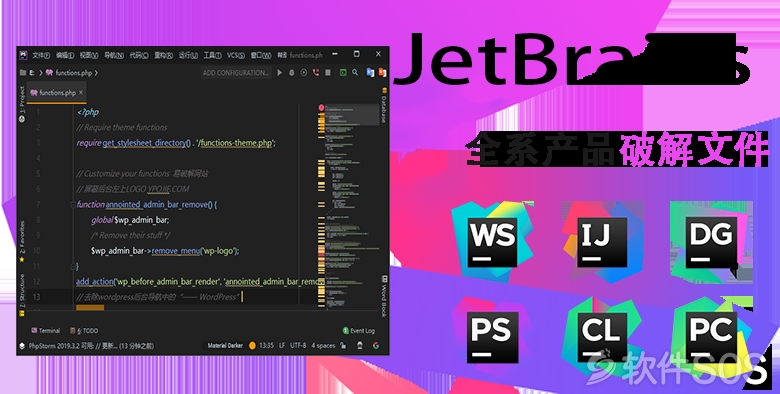Click the red phone listen-for-debug icon

(x=316, y=73)
